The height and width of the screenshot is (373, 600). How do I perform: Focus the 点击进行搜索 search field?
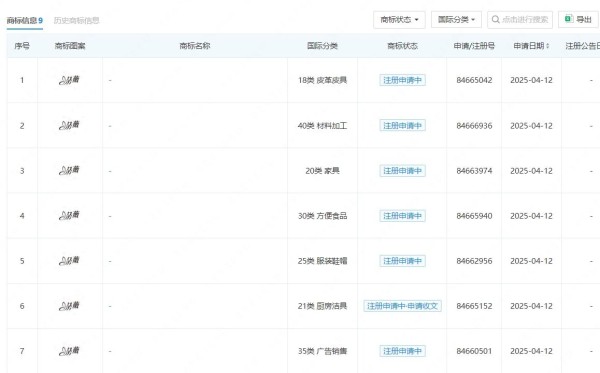(520, 20)
